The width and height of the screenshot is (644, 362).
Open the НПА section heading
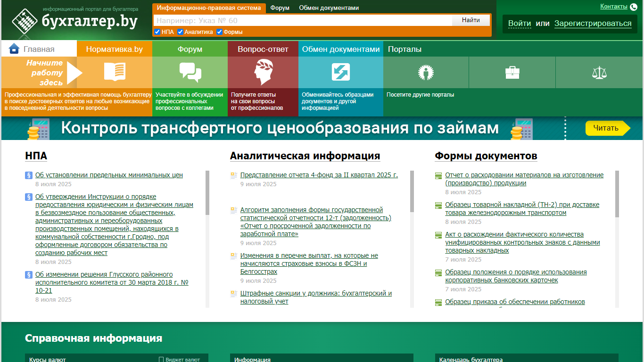tap(36, 156)
